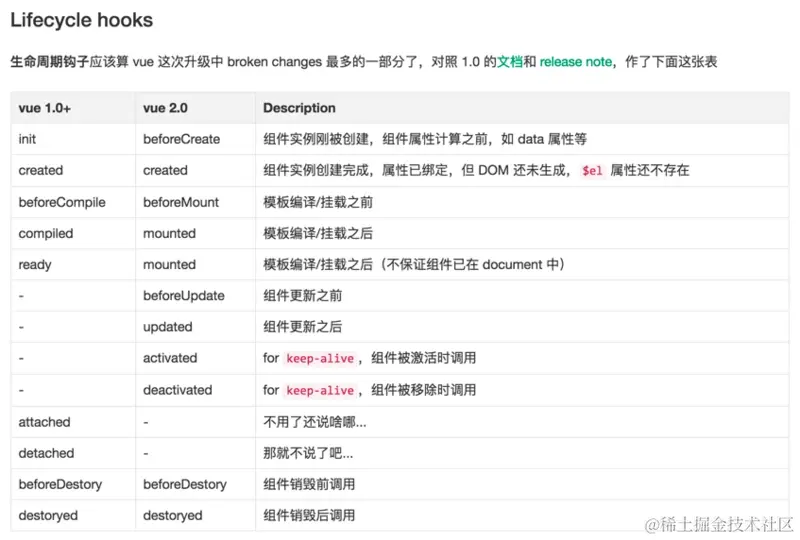
Task: Click the $el inline code tag
Action: click(592, 170)
